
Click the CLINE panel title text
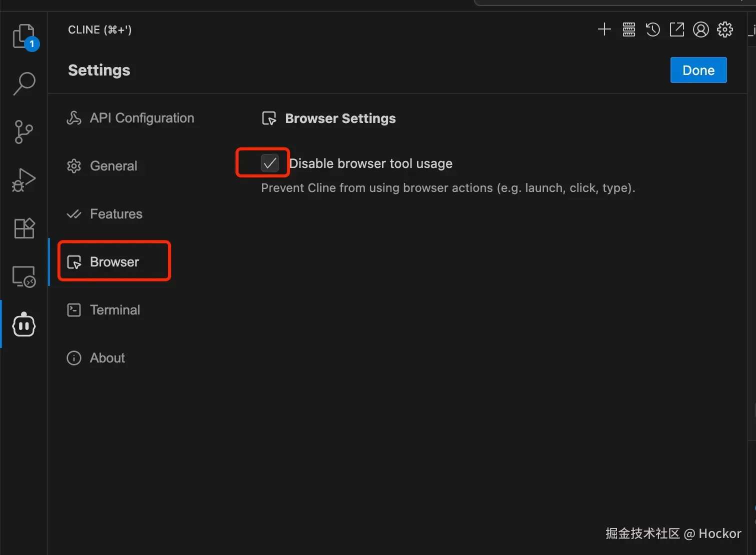tap(100, 30)
